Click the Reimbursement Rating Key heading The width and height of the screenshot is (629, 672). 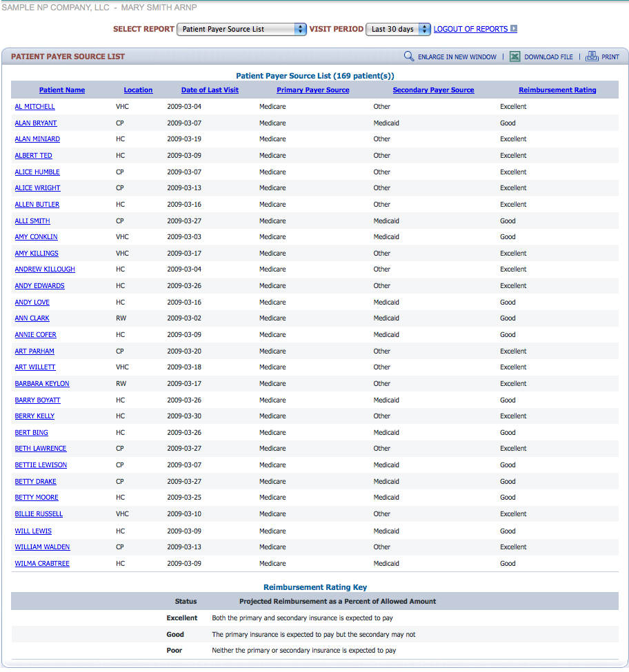[314, 587]
